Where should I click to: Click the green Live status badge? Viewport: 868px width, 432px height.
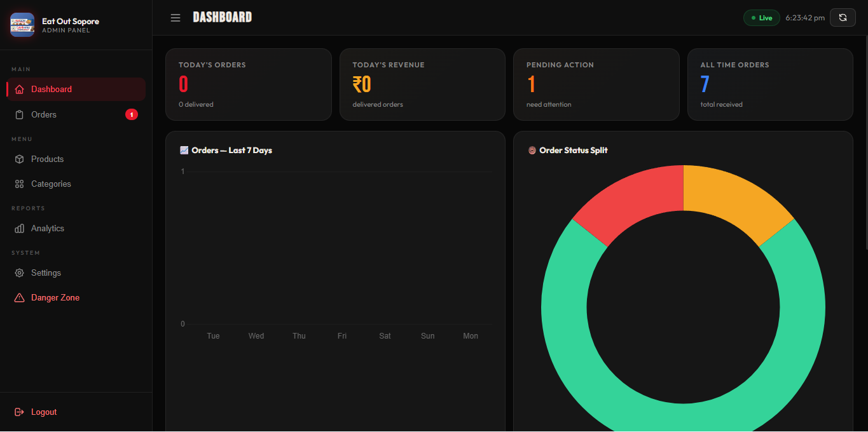pyautogui.click(x=761, y=18)
